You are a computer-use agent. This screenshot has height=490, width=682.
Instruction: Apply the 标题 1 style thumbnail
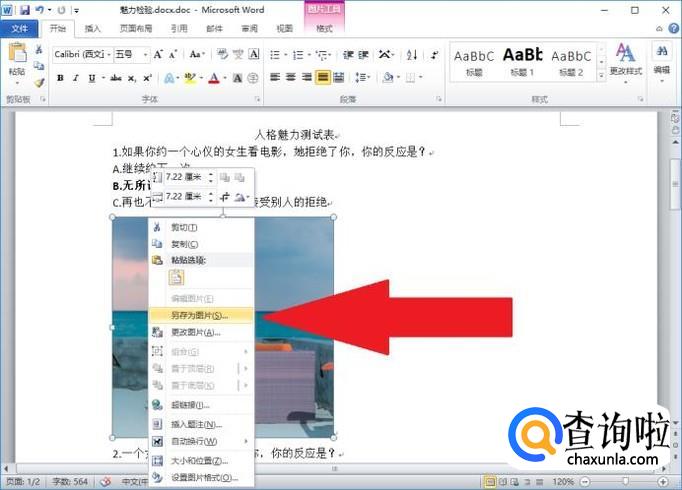[522, 61]
